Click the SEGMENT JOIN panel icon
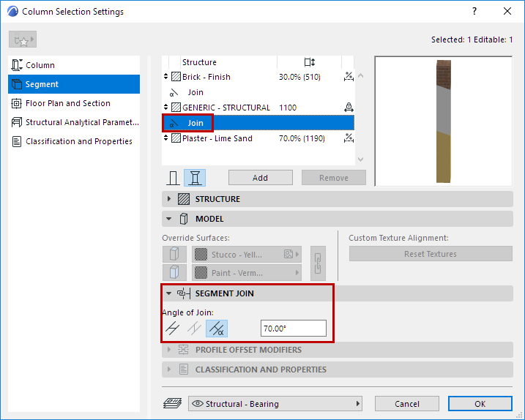Screen dimensions: 525x420 tap(184, 293)
